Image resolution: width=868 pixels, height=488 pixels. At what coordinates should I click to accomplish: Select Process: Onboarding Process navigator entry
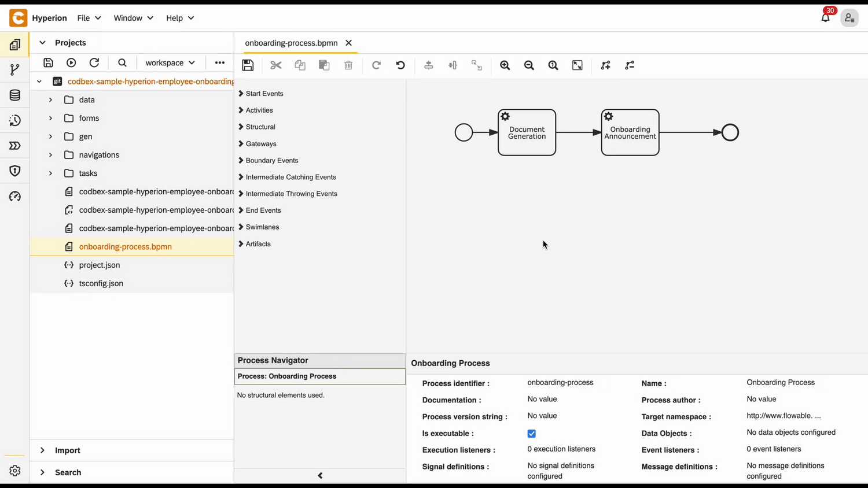click(x=320, y=376)
